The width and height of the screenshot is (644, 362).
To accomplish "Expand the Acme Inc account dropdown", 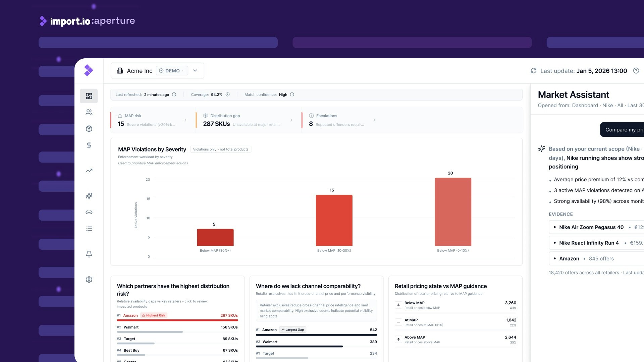I will tap(195, 71).
